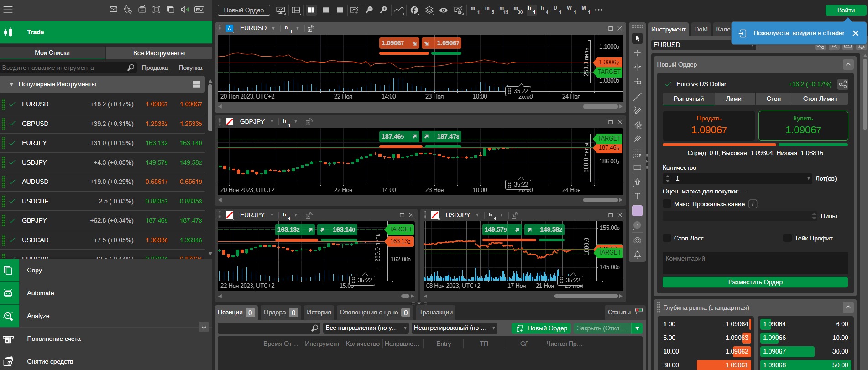The height and width of the screenshot is (370, 868).
Task: Zoom in charts with plus magnifier
Action: pyautogui.click(x=383, y=10)
